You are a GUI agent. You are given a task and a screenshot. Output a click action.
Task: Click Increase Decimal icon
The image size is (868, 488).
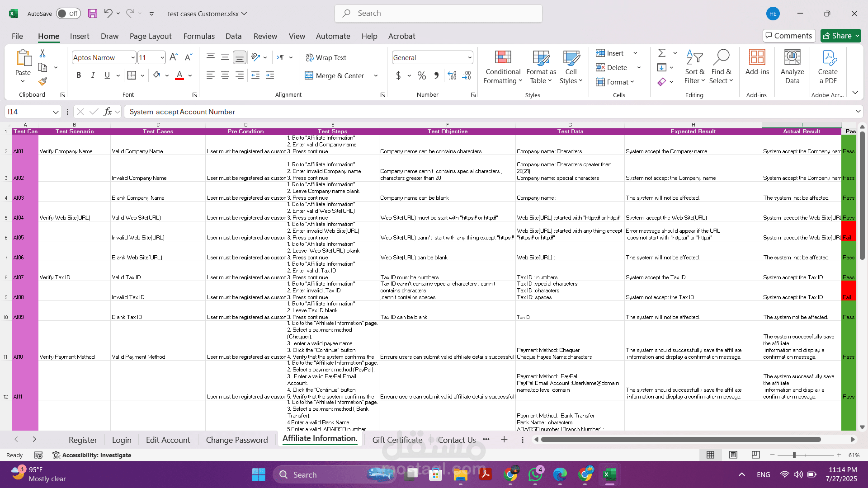click(x=452, y=75)
